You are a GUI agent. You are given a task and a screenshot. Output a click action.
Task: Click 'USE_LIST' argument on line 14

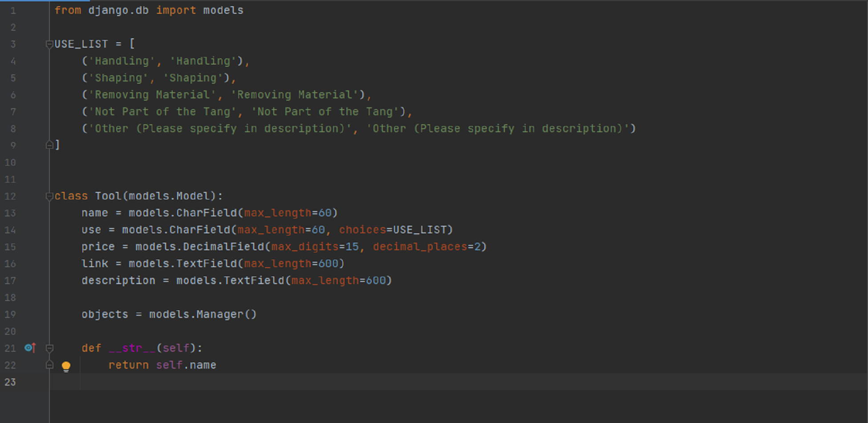[419, 230]
